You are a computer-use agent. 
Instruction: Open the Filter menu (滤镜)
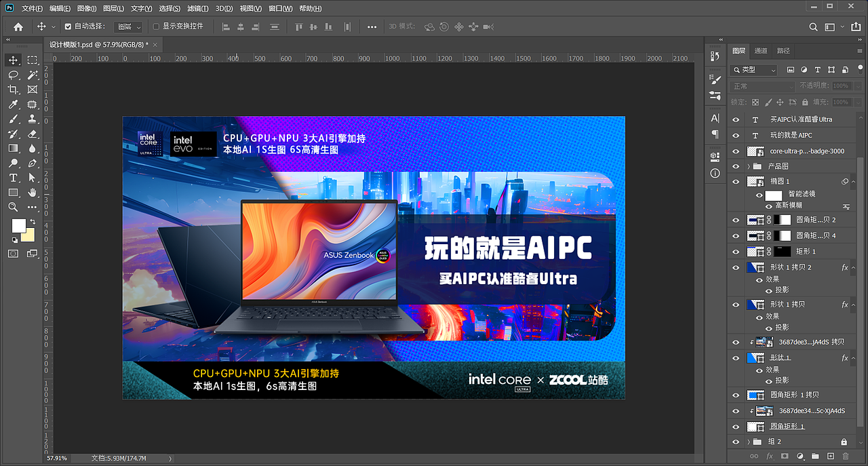pos(197,8)
